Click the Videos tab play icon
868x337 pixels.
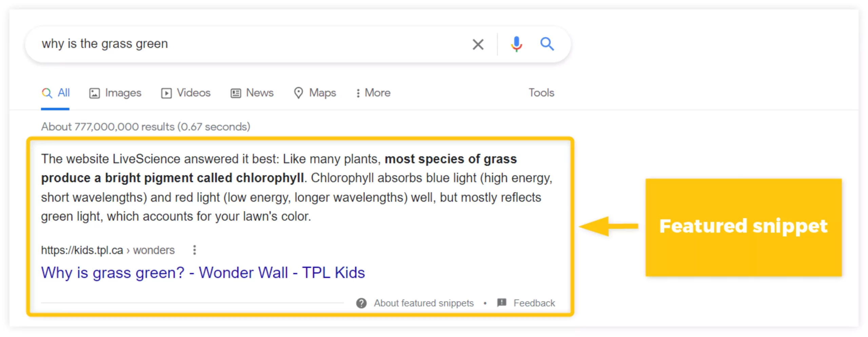[166, 93]
